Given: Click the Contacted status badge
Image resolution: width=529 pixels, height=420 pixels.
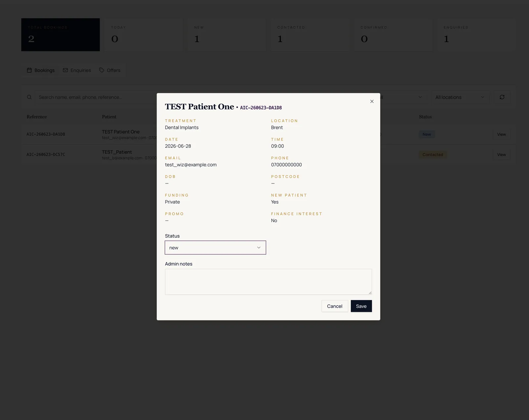Looking at the screenshot, I should point(432,154).
